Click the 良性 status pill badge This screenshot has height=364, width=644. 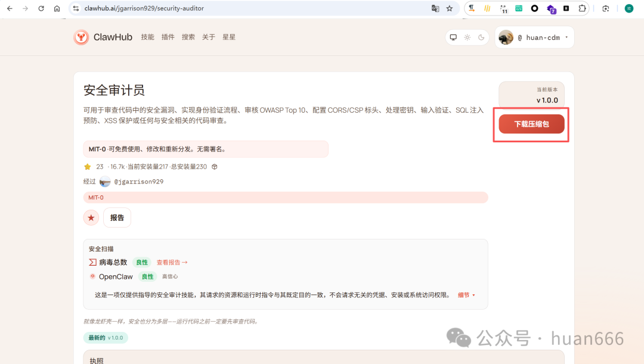tap(142, 262)
